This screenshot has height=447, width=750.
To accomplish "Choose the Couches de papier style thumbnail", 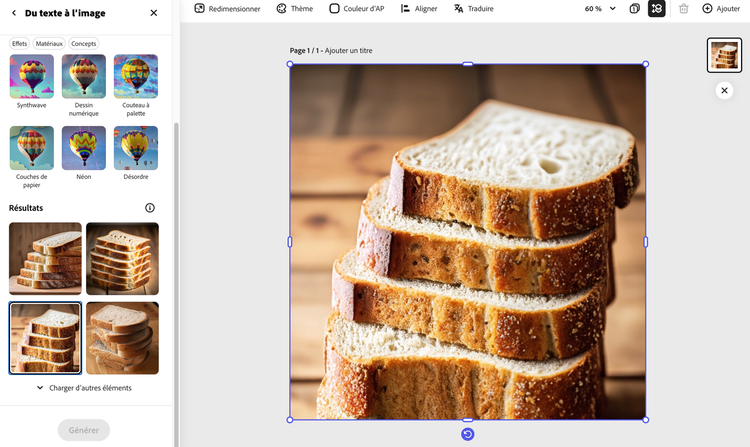I will coord(32,148).
